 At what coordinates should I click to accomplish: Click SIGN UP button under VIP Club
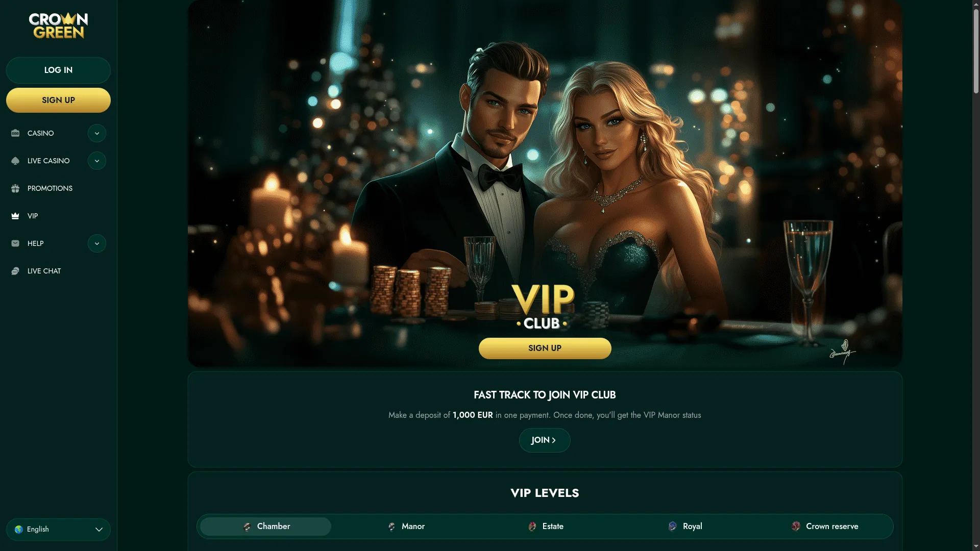[x=545, y=348]
